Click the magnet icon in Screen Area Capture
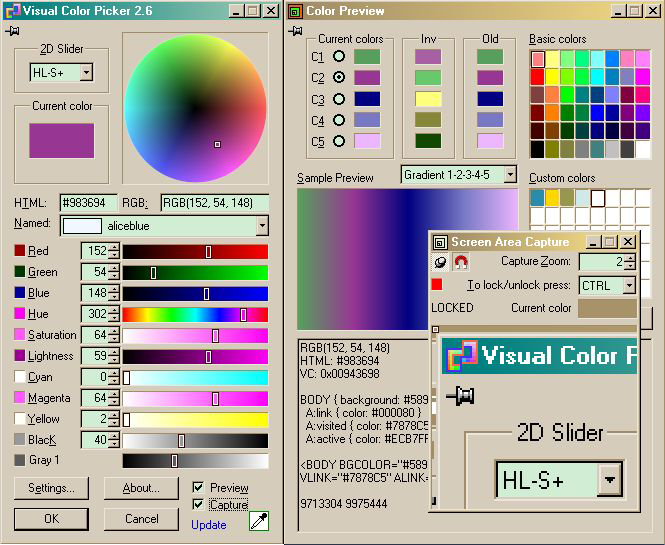Image resolution: width=665 pixels, height=545 pixels. click(461, 262)
